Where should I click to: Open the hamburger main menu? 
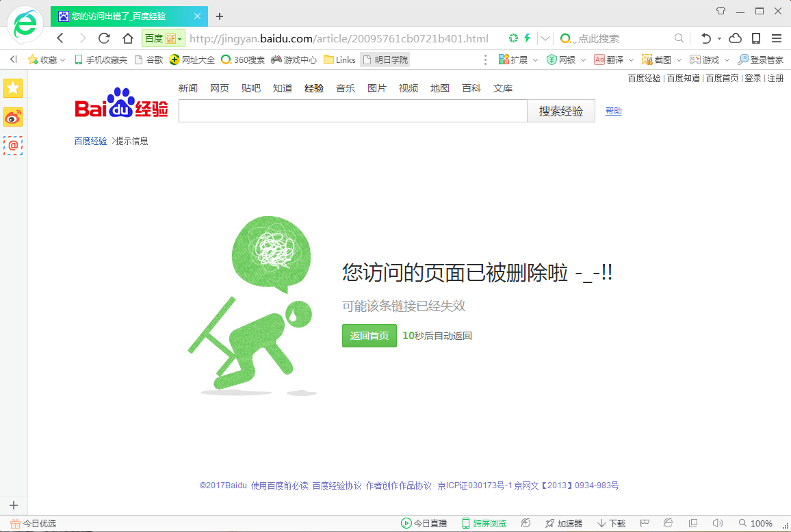point(777,38)
